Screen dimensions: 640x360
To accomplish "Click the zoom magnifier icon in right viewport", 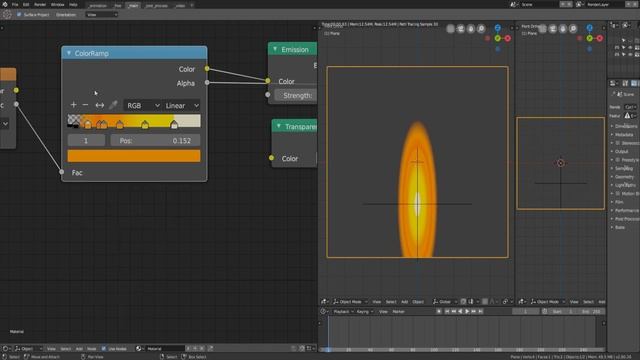I will coord(573,29).
